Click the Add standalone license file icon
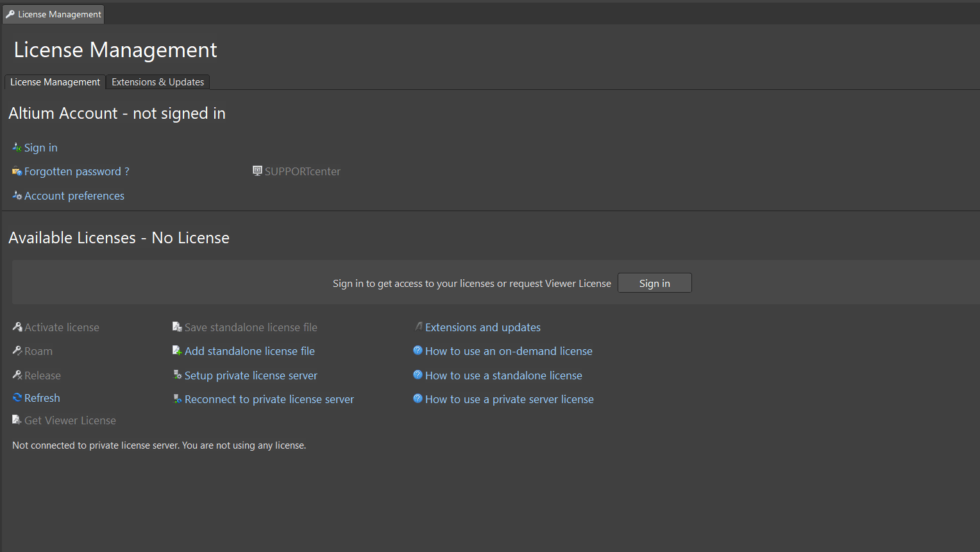 (177, 351)
